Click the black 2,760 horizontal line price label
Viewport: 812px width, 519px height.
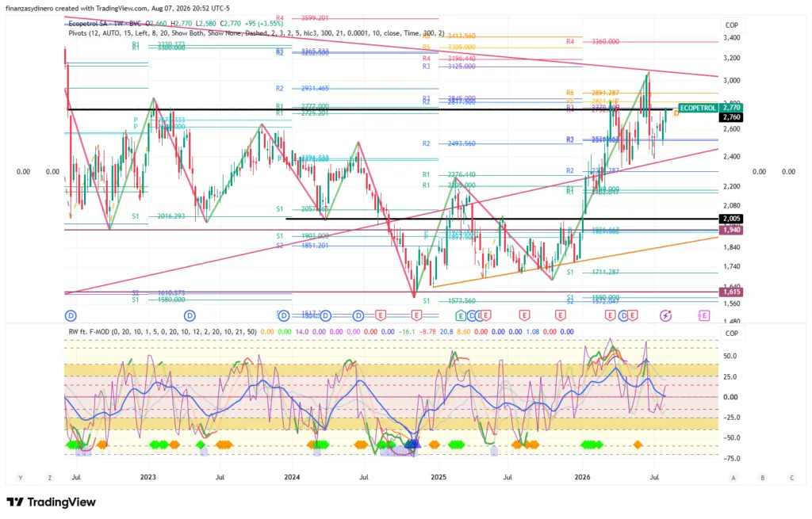pyautogui.click(x=732, y=117)
